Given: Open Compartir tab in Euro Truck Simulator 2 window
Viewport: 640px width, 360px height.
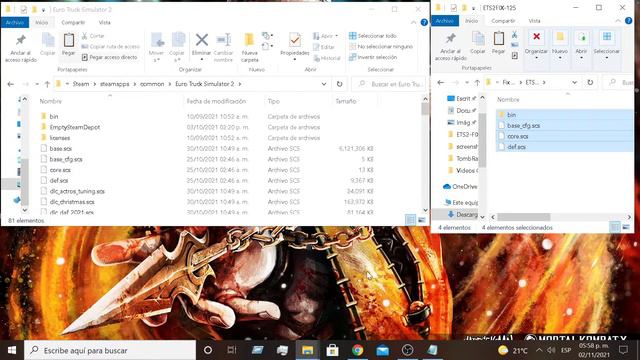Looking at the screenshot, I should tap(73, 22).
